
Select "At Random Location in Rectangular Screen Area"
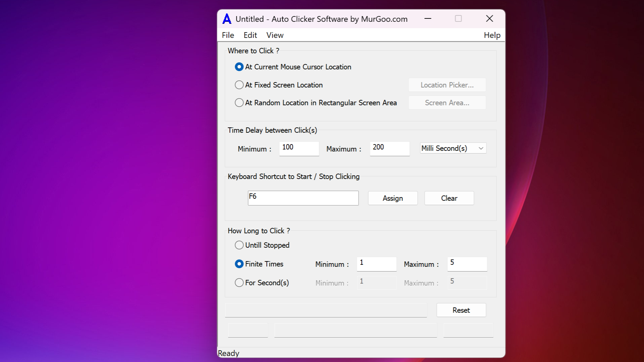tap(239, 103)
